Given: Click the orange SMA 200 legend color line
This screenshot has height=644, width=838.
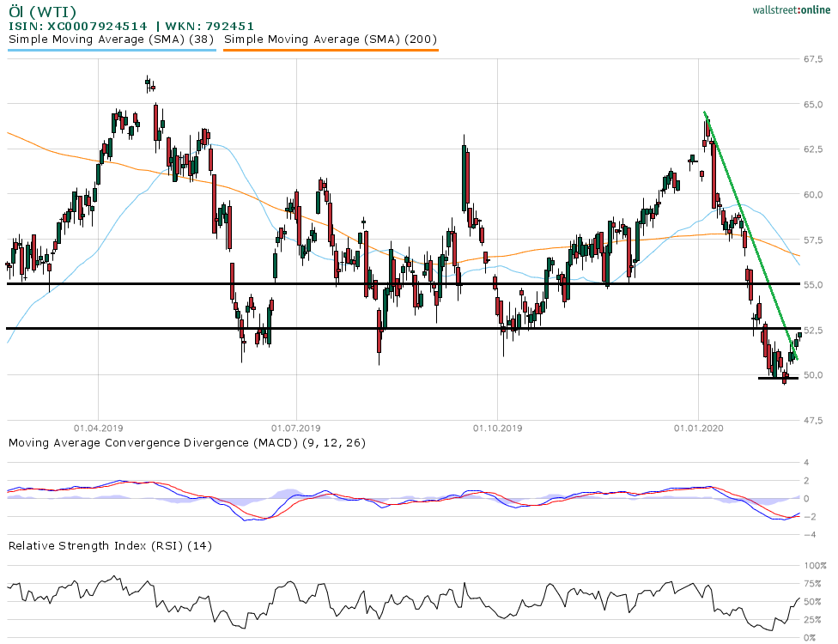Looking at the screenshot, I should coord(330,51).
